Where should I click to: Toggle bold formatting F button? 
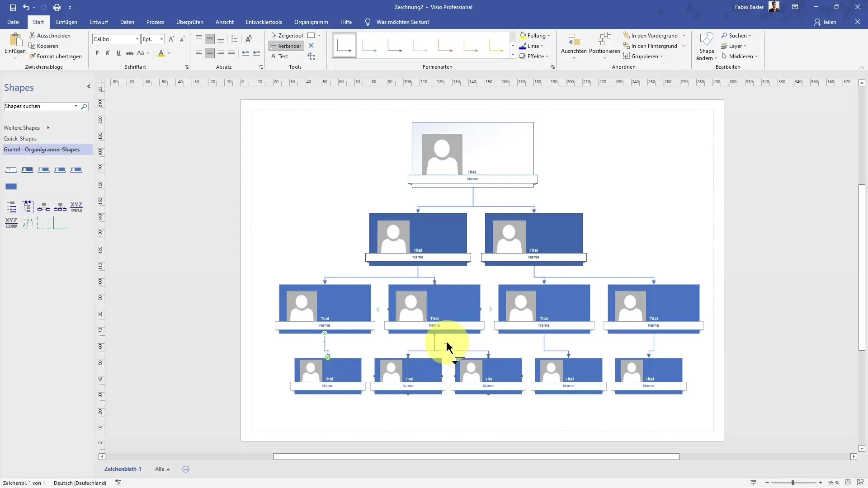click(x=97, y=53)
